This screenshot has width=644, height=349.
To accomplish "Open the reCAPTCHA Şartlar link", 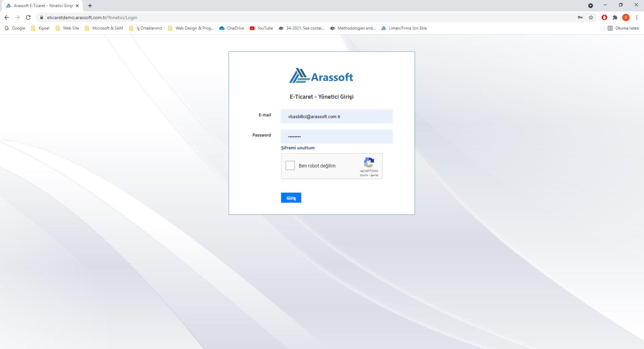I will [x=374, y=175].
